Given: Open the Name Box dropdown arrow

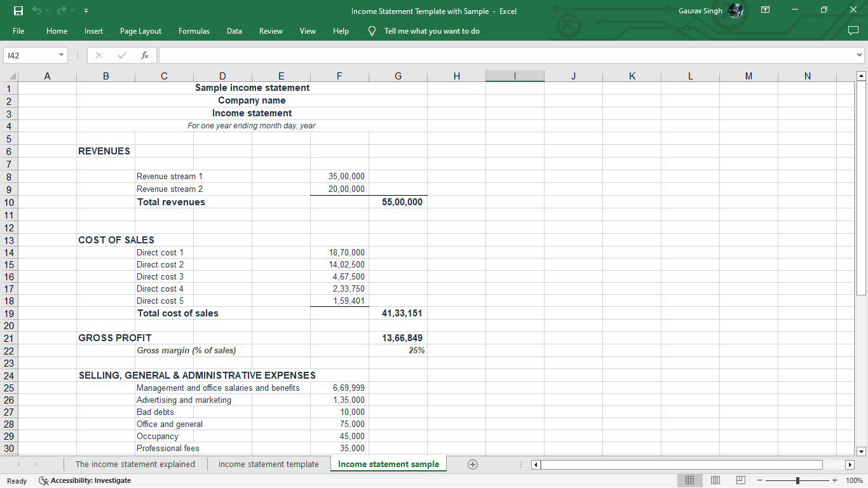Looking at the screenshot, I should 61,55.
